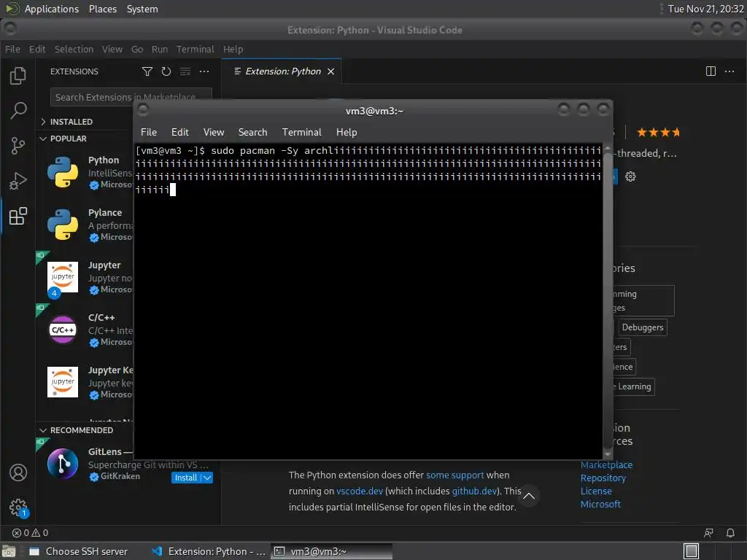Click the date and time clock
The width and height of the screenshot is (747, 560).
(x=705, y=9)
